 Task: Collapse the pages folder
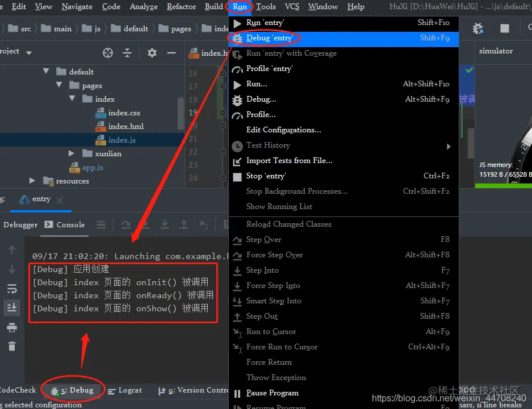[x=59, y=85]
